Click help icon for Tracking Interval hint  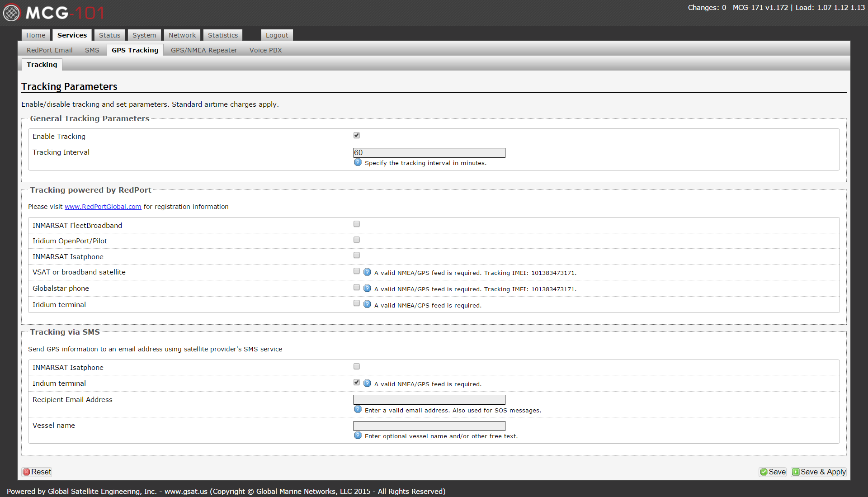point(358,162)
